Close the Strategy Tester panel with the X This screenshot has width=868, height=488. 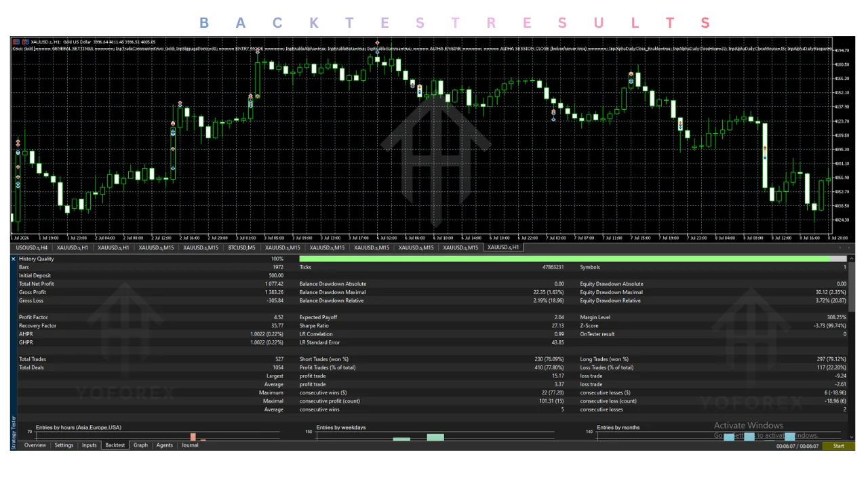[x=14, y=259]
